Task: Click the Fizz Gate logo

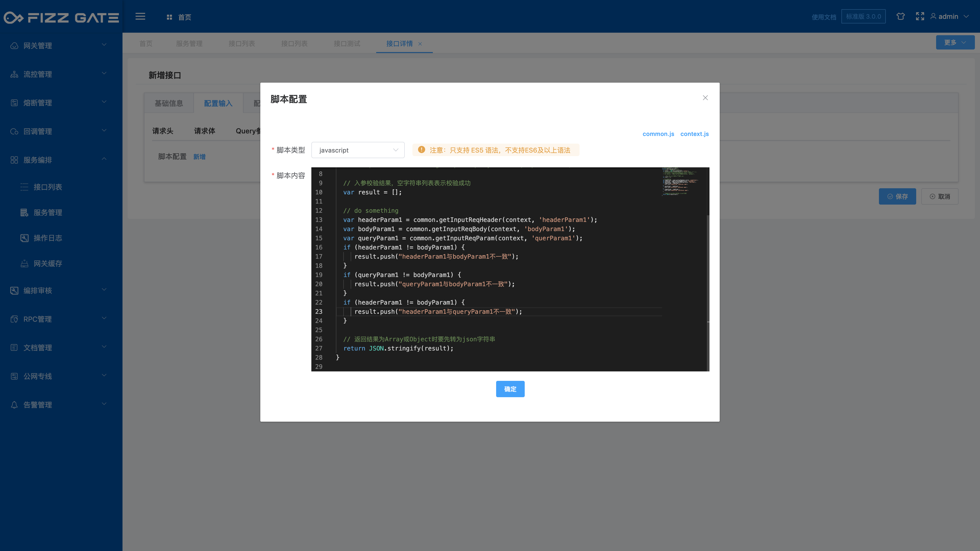Action: click(61, 18)
